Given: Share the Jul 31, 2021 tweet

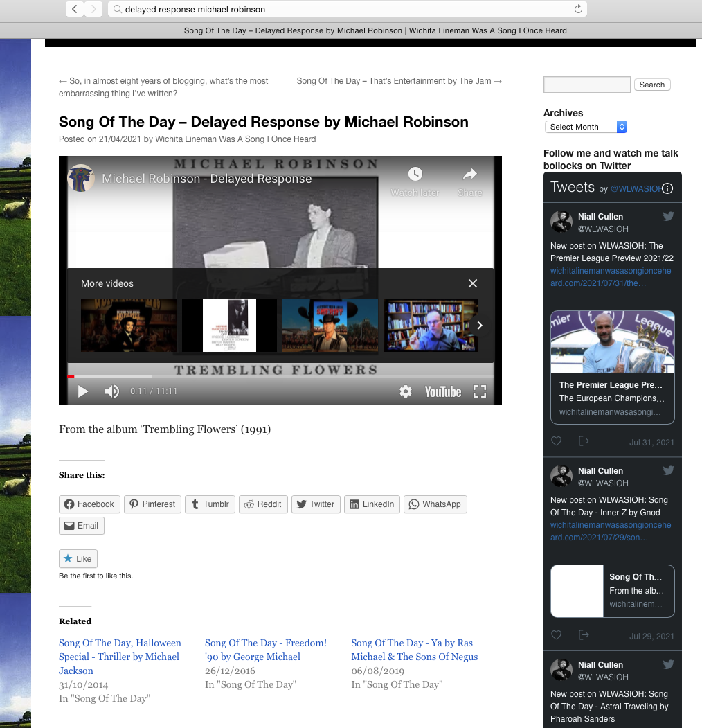Looking at the screenshot, I should pos(584,441).
